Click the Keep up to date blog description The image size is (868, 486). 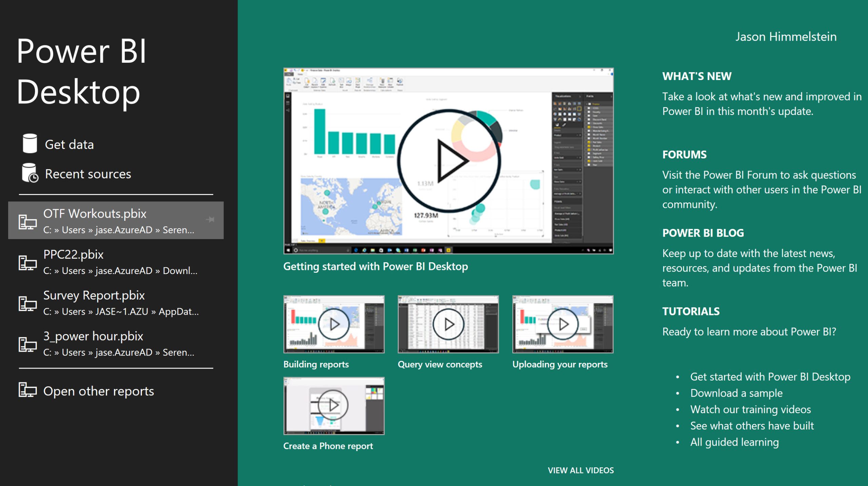[760, 268]
